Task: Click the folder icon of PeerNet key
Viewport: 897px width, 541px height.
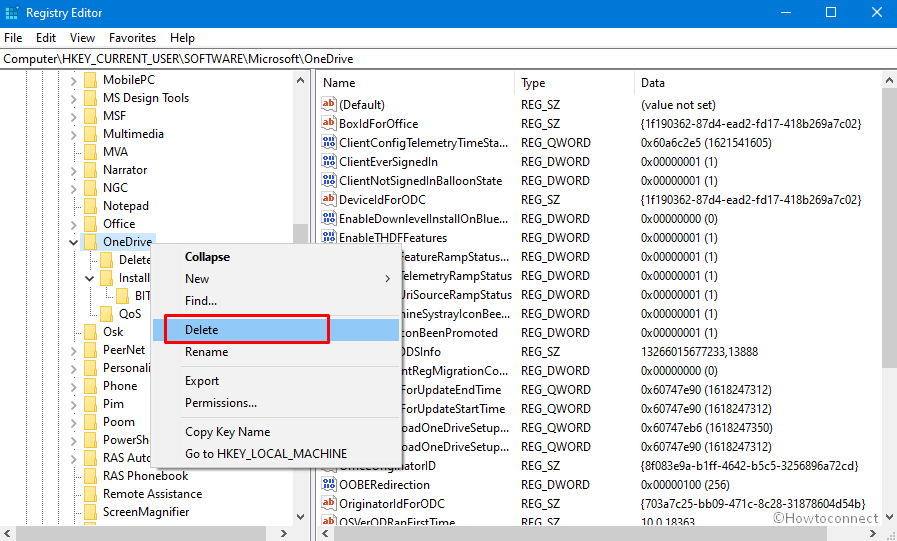Action: point(90,350)
